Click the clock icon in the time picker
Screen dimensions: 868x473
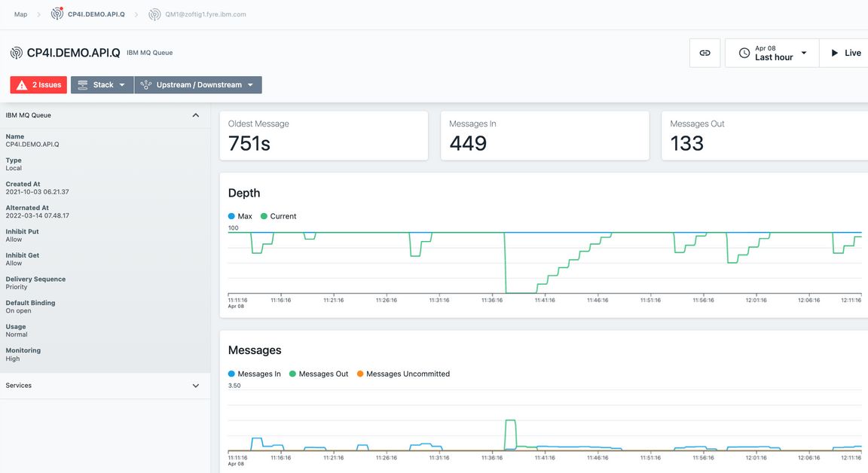point(744,53)
